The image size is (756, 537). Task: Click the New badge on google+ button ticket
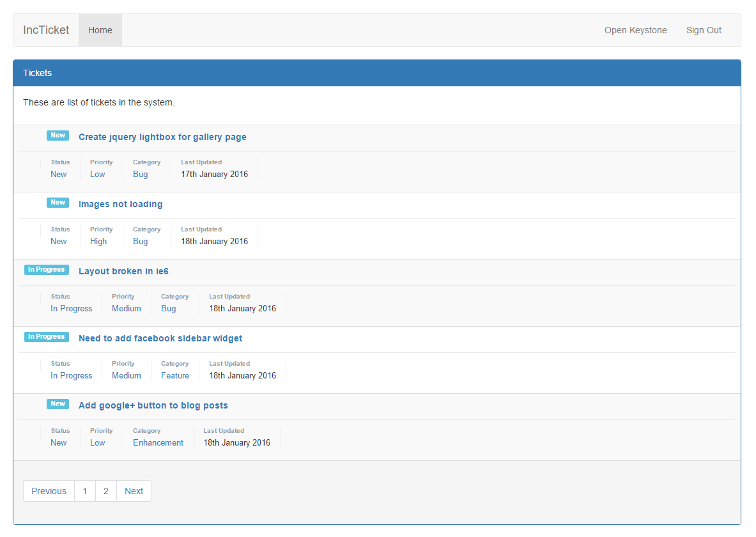[x=58, y=403]
